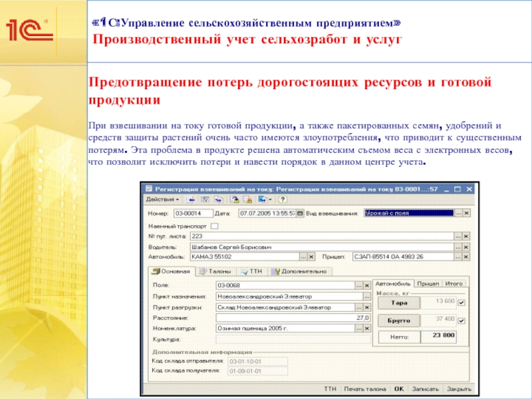Click the Водитель field with Шабанов Сергей Борисович
The width and height of the screenshot is (532, 399).
(322, 247)
